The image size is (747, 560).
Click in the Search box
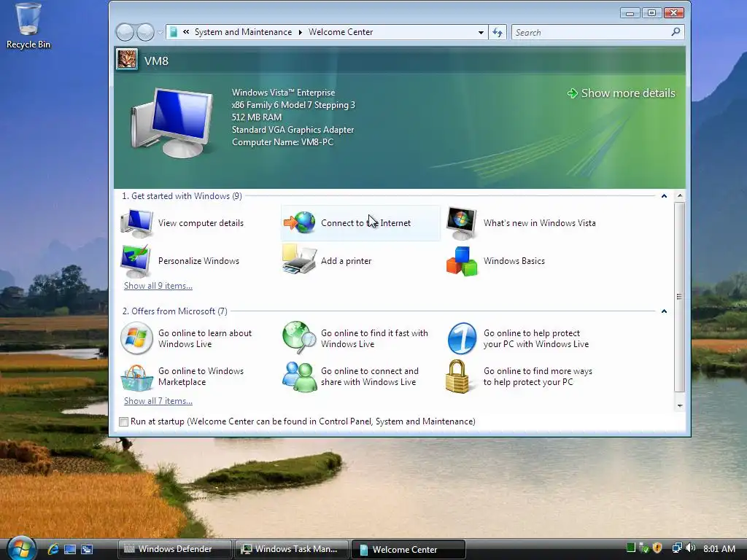[x=591, y=32]
